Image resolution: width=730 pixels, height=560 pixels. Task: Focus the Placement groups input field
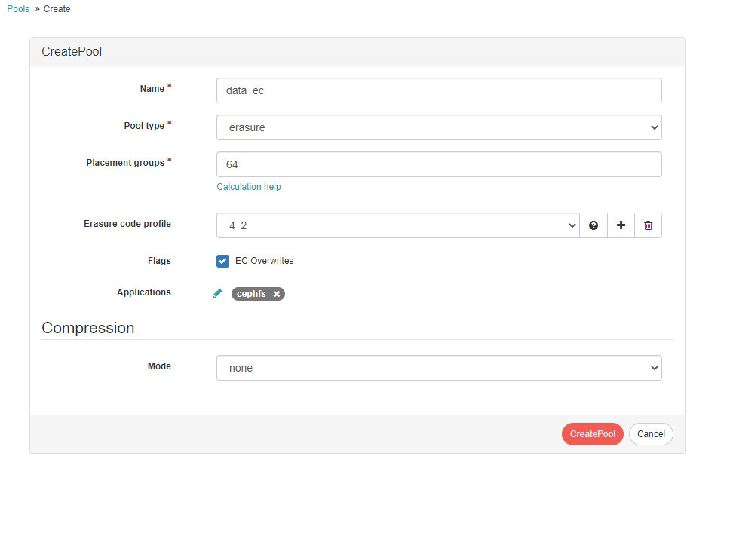(x=439, y=164)
